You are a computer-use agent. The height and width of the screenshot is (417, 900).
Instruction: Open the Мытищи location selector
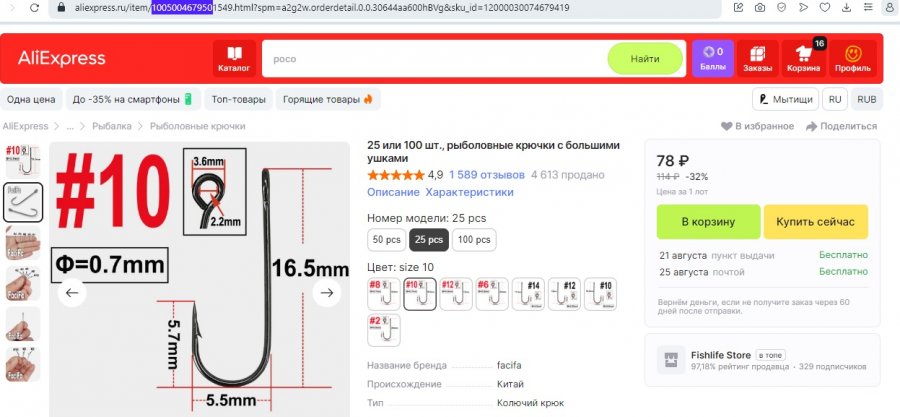(785, 99)
